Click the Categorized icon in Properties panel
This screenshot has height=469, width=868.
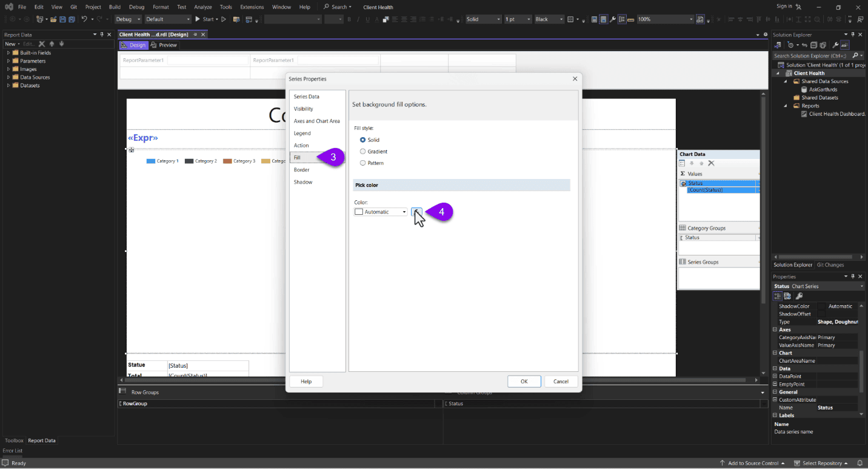(x=778, y=296)
